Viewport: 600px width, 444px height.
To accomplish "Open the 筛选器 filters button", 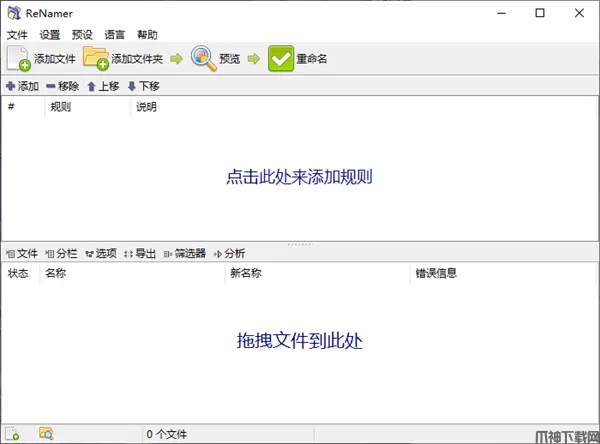I will (x=185, y=253).
